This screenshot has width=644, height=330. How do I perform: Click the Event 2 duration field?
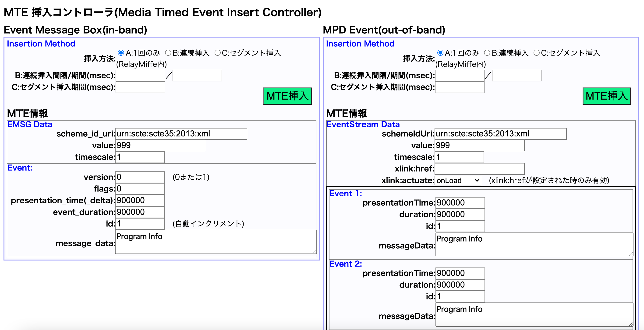(460, 285)
